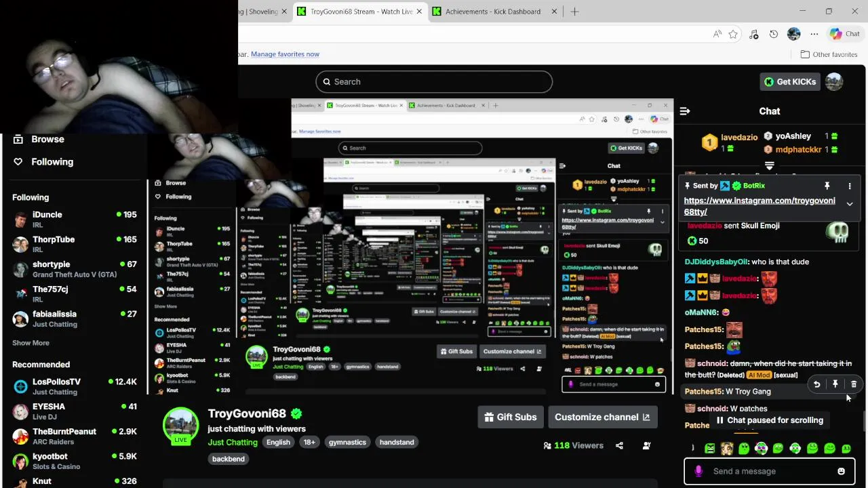Image resolution: width=868 pixels, height=488 pixels.
Task: Close the TroyGovoni68 Stream tab
Action: coord(419,12)
